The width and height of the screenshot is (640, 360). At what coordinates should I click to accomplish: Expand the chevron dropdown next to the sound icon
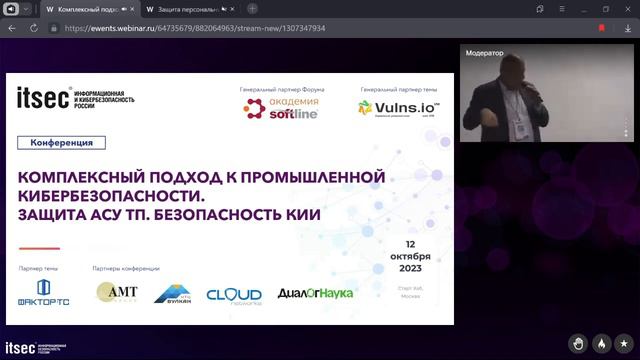26,9
